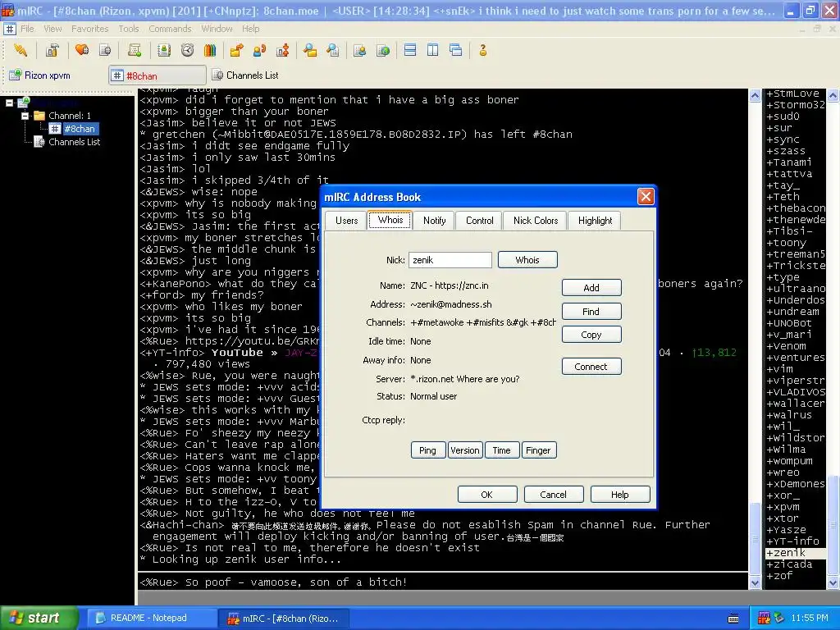Open the Colors crayons toolbar icon
The height and width of the screenshot is (630, 840).
coord(210,50)
